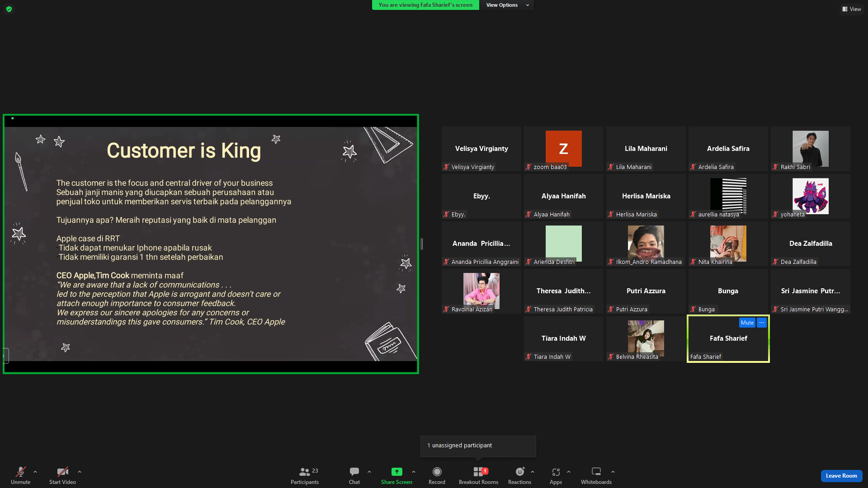Image resolution: width=868 pixels, height=488 pixels.
Task: Expand share options arrow next to Share Screen
Action: coord(414,472)
